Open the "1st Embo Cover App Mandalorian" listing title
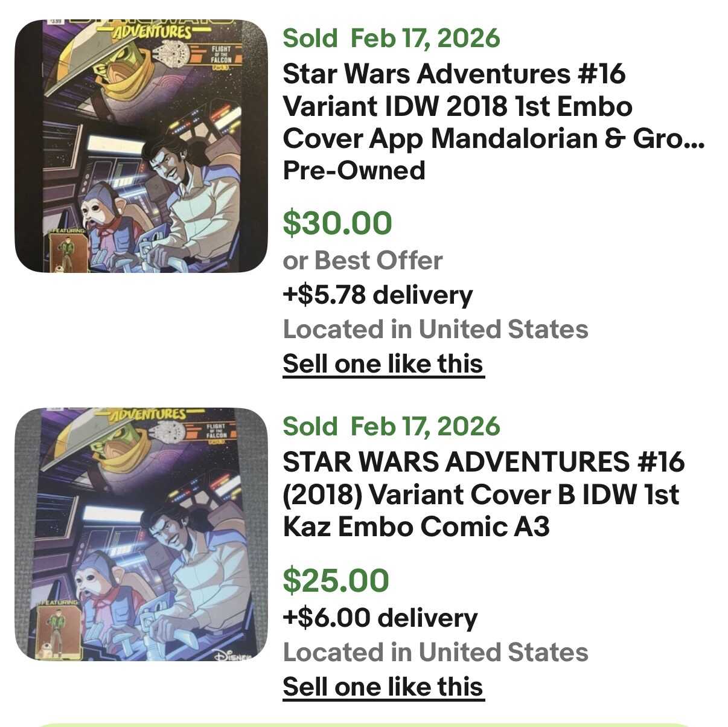 493,106
